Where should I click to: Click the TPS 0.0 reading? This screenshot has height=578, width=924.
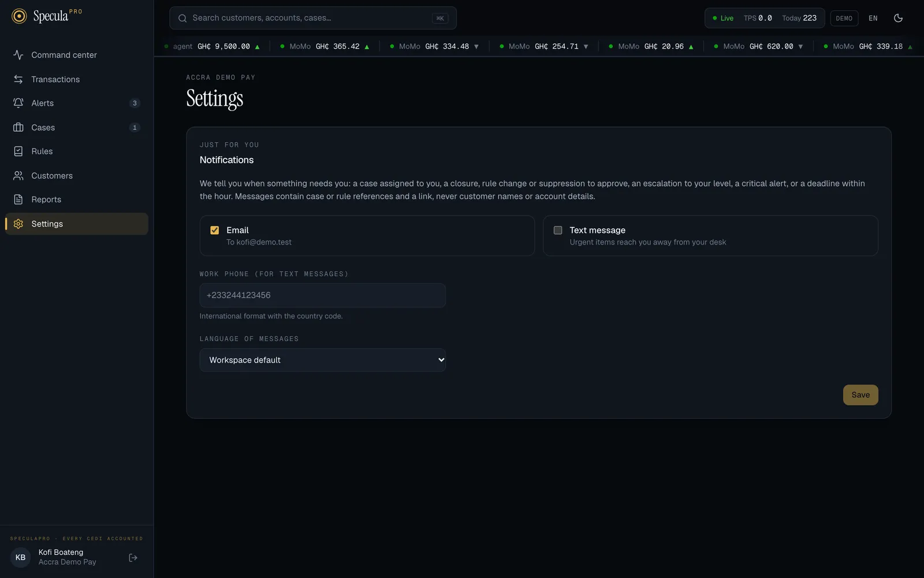coord(758,18)
